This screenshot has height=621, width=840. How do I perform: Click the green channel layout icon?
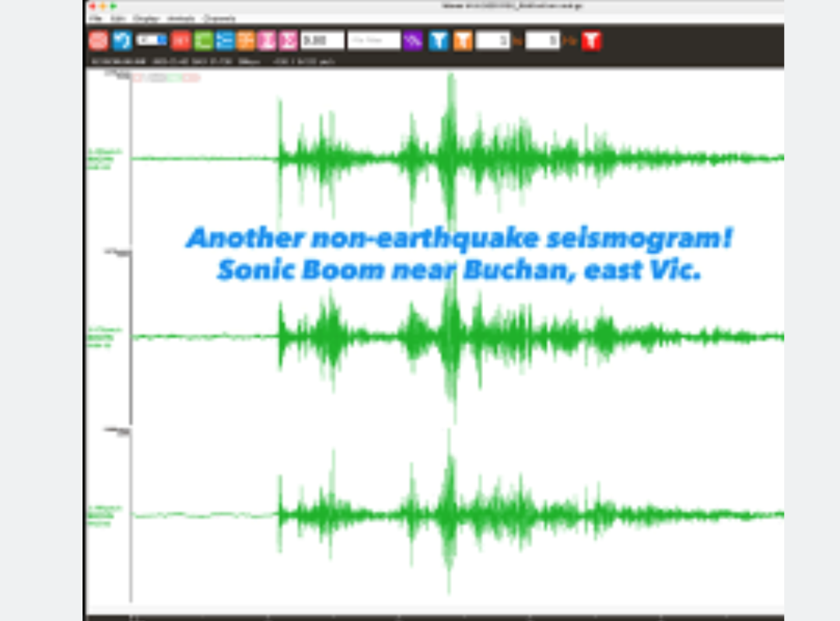[x=203, y=40]
